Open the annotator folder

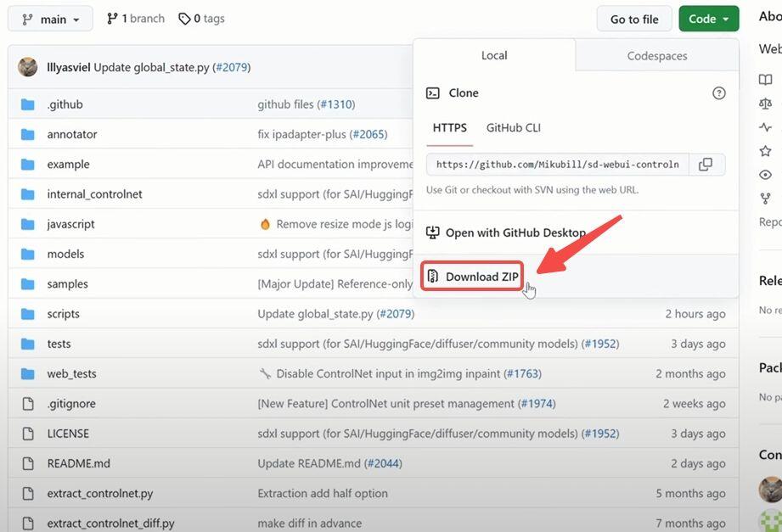(x=72, y=134)
